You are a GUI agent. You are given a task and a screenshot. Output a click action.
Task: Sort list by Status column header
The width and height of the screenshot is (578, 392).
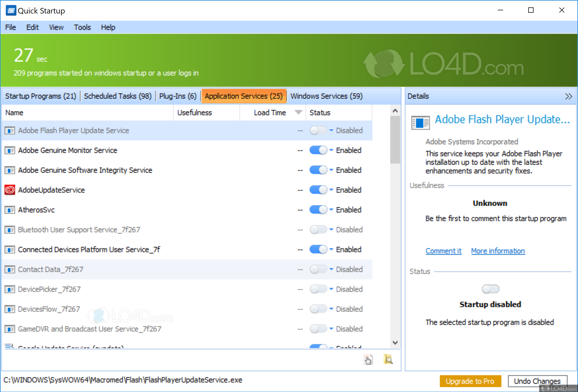tap(339, 112)
